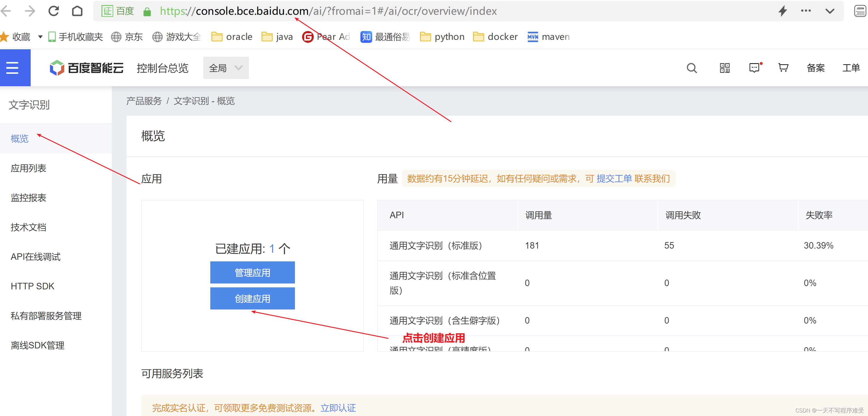Open the shopping cart icon
The image size is (868, 416).
click(783, 68)
